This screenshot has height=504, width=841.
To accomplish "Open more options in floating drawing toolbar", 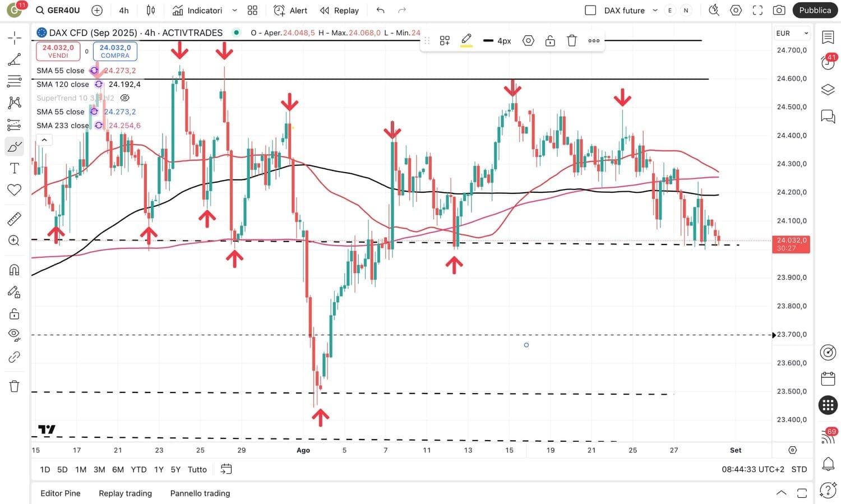I will tap(594, 40).
